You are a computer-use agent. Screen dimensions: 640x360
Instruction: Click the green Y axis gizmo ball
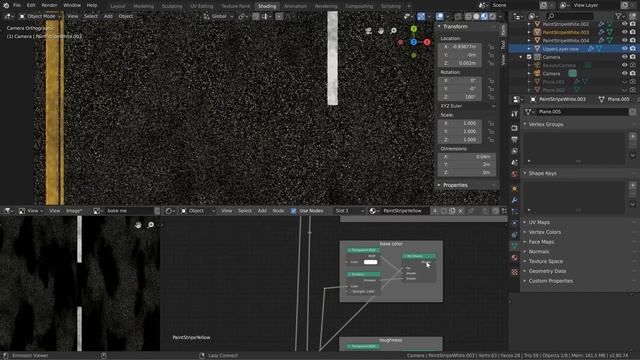(x=414, y=29)
